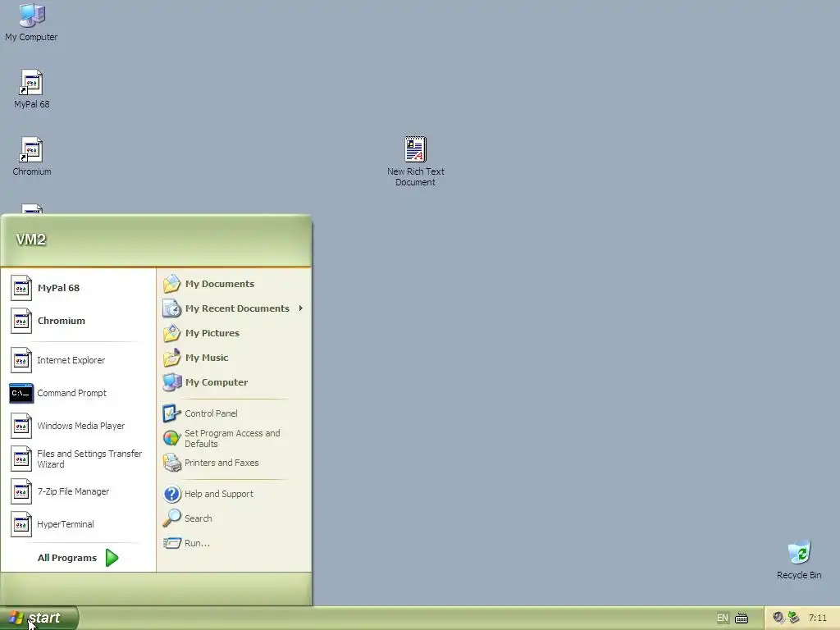This screenshot has height=630, width=840.
Task: Click the leftmost gray system tray icon
Action: 778,618
